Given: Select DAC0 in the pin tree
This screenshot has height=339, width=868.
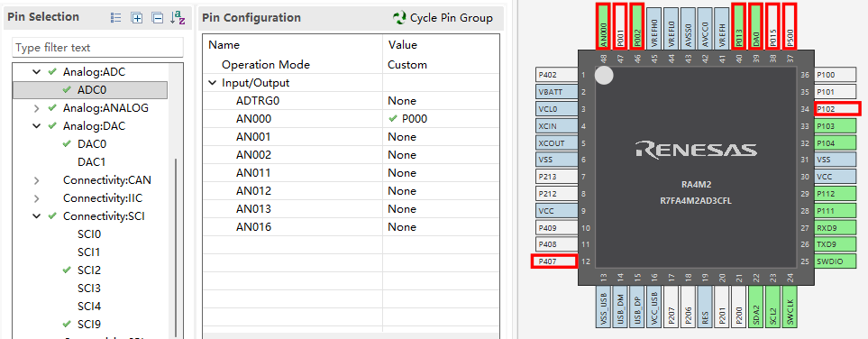Looking at the screenshot, I should coord(92,144).
